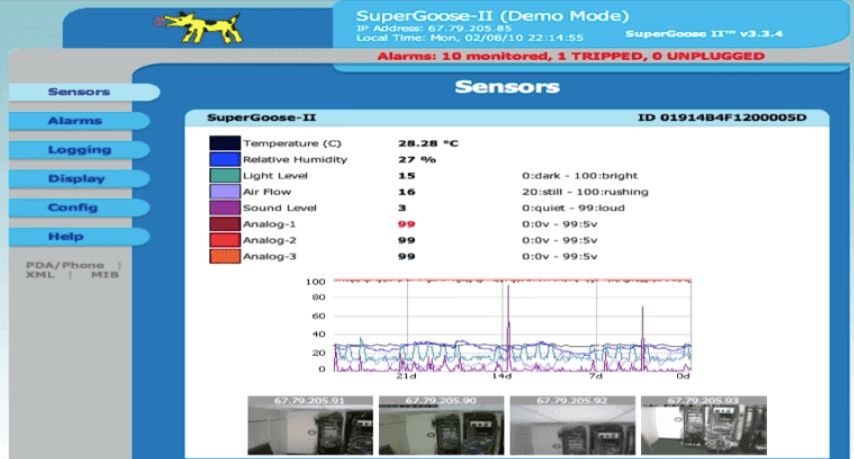Image resolution: width=854 pixels, height=459 pixels.
Task: Click the Air Flow lavender swatch
Action: point(224,192)
